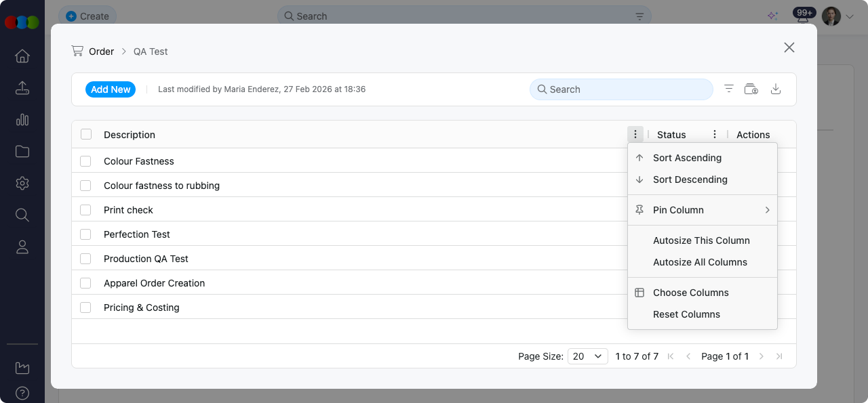868x403 pixels.
Task: Select the user profile icon in sidebar
Action: click(22, 247)
